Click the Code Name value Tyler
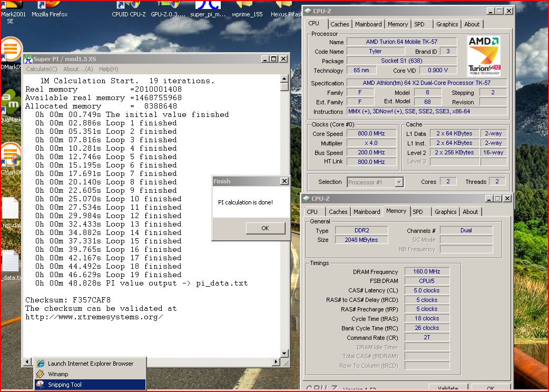Image resolution: width=549 pixels, height=392 pixels. pyautogui.click(x=375, y=51)
